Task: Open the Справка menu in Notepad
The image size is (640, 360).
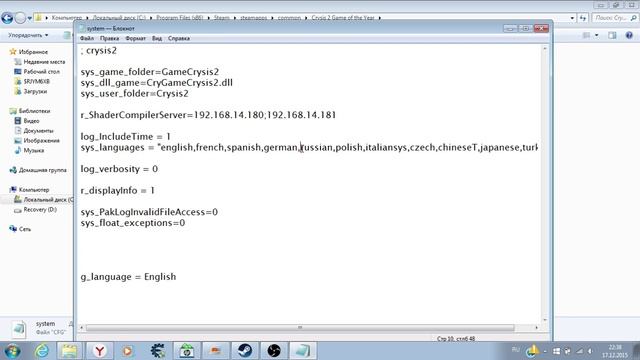Action: (179, 38)
